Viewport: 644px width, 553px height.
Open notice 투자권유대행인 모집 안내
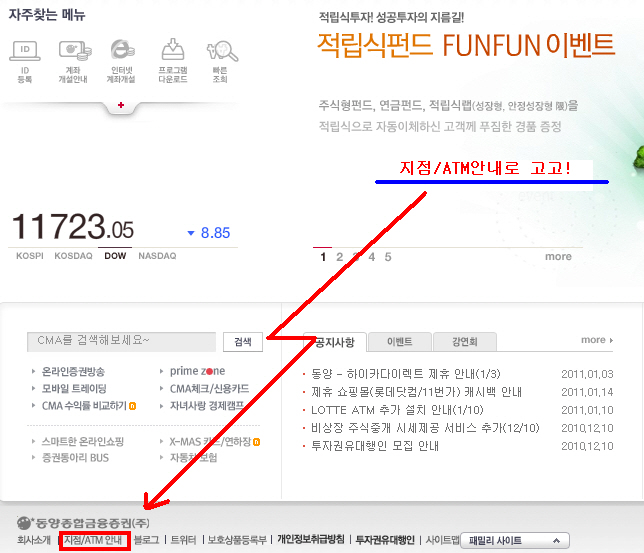[375, 446]
